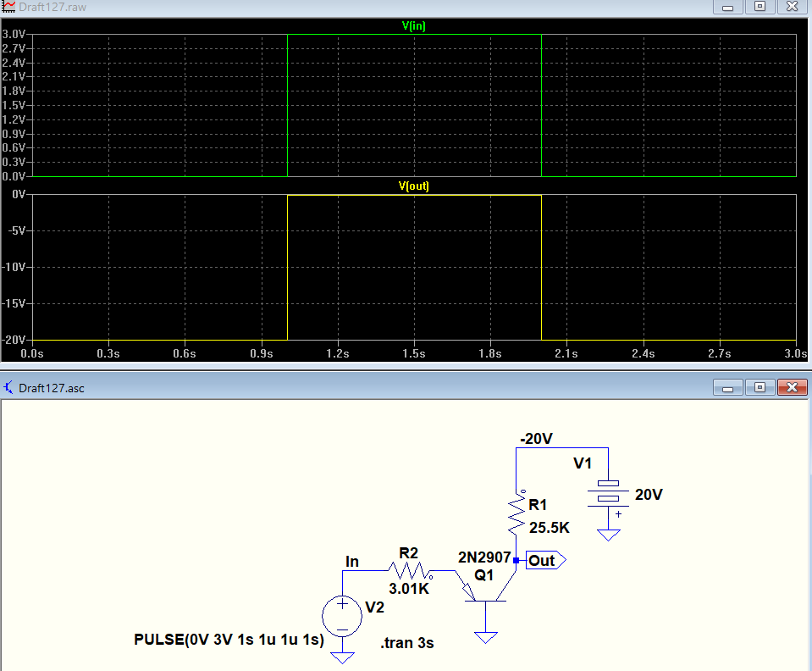Minimize the Draft127.raw waveform window
Screen dimensions: 812x671
pos(727,7)
